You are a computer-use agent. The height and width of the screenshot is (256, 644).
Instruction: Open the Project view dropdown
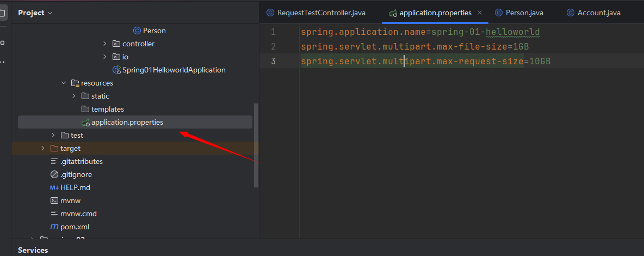pyautogui.click(x=35, y=13)
